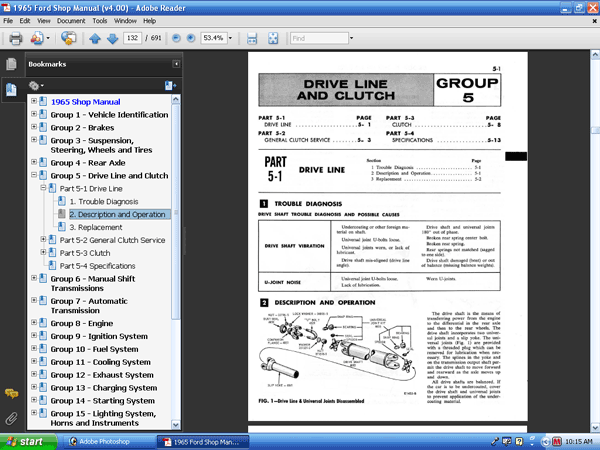Click document scrollbar up arrow
The height and width of the screenshot is (450, 600).
click(x=595, y=55)
